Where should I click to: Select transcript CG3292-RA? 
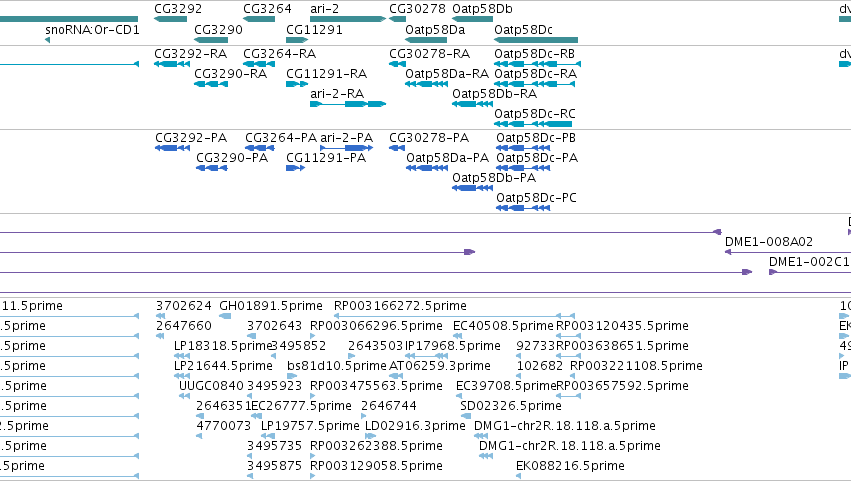coord(190,54)
